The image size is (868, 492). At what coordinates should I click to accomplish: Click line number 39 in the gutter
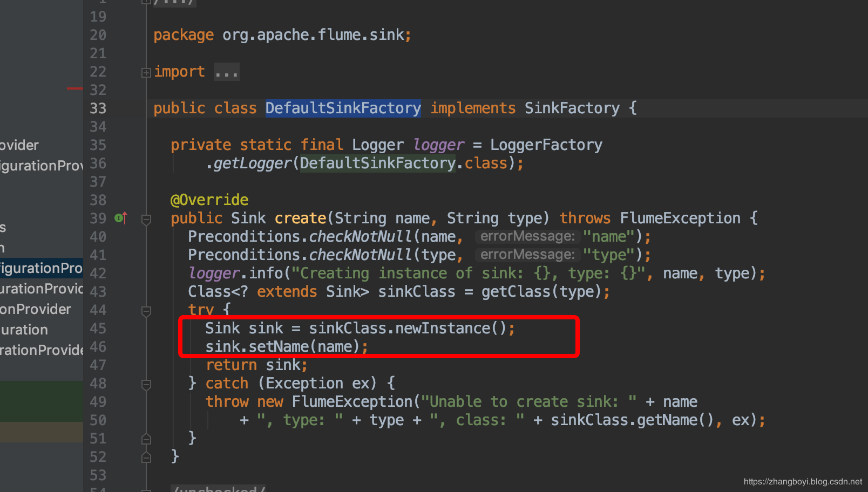[x=98, y=218]
